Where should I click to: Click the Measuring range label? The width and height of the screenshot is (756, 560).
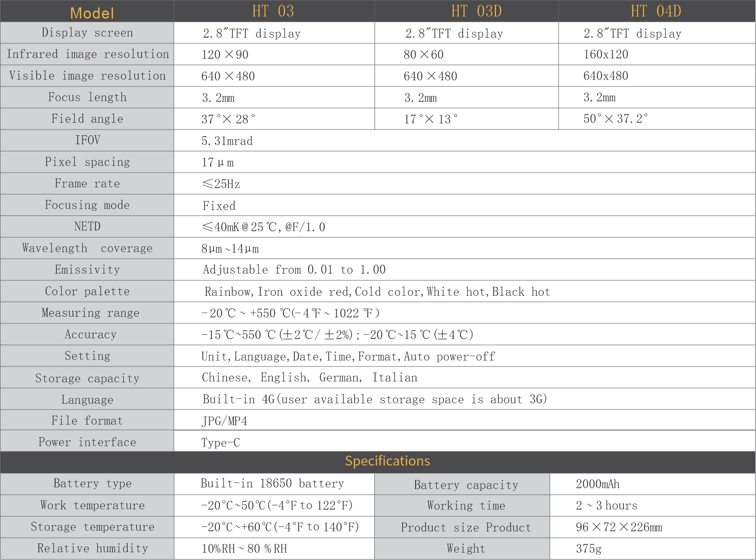click(90, 313)
